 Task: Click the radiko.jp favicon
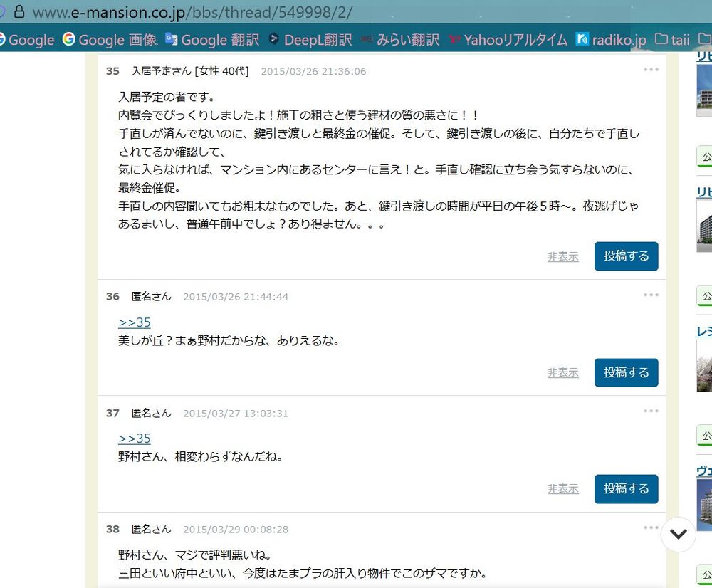pos(582,39)
